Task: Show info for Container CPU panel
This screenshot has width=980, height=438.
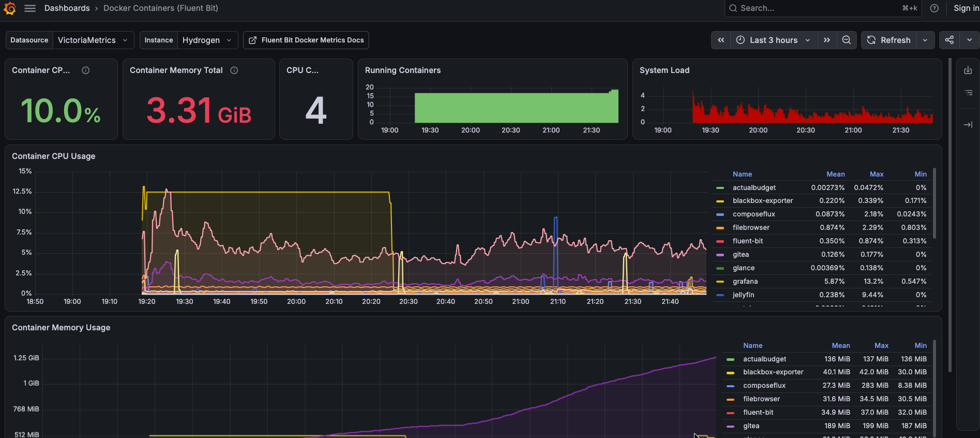Action: [x=86, y=70]
